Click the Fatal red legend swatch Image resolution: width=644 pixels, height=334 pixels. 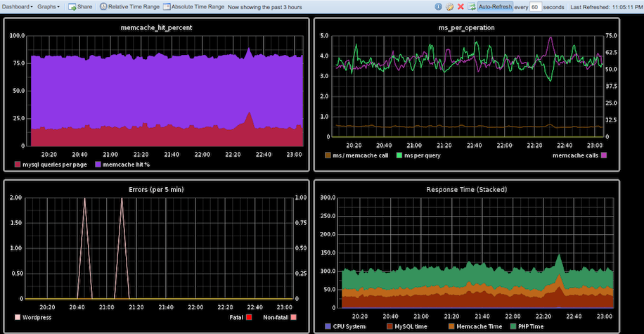249,317
